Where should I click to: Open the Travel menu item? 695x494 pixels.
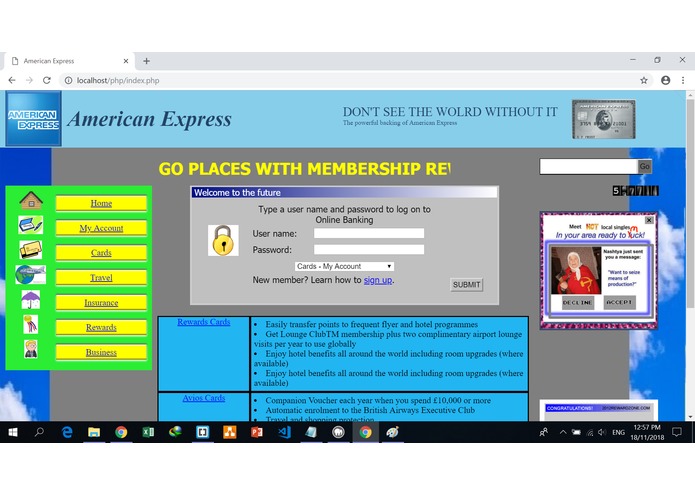(101, 278)
